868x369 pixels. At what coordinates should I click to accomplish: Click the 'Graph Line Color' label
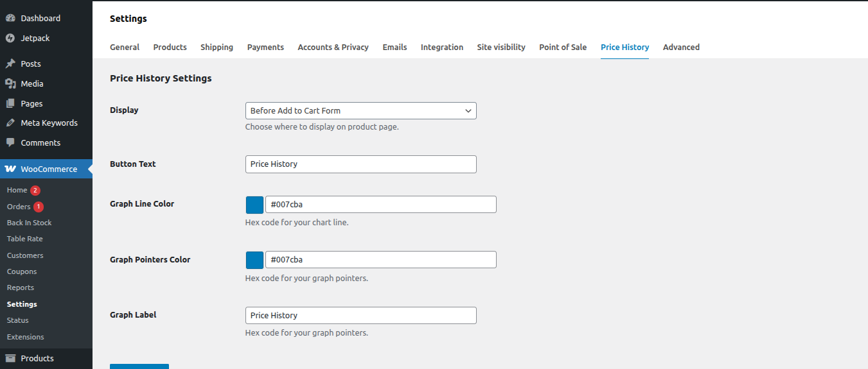[142, 204]
